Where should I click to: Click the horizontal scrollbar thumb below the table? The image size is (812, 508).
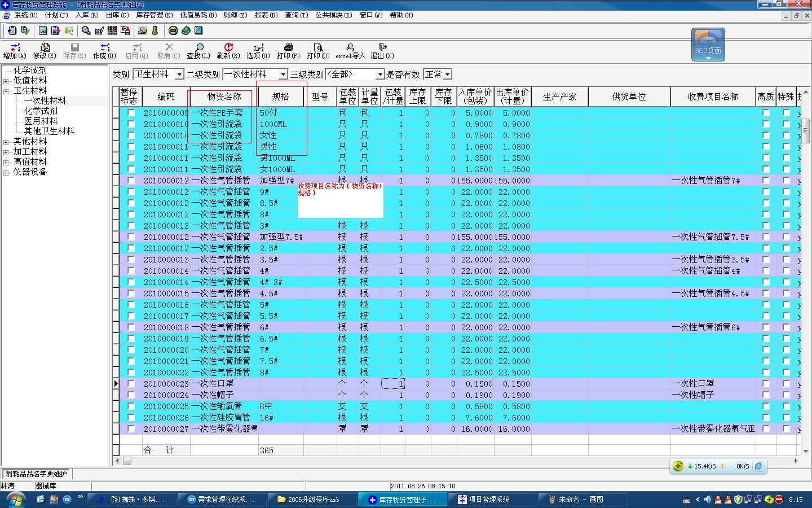(127, 461)
